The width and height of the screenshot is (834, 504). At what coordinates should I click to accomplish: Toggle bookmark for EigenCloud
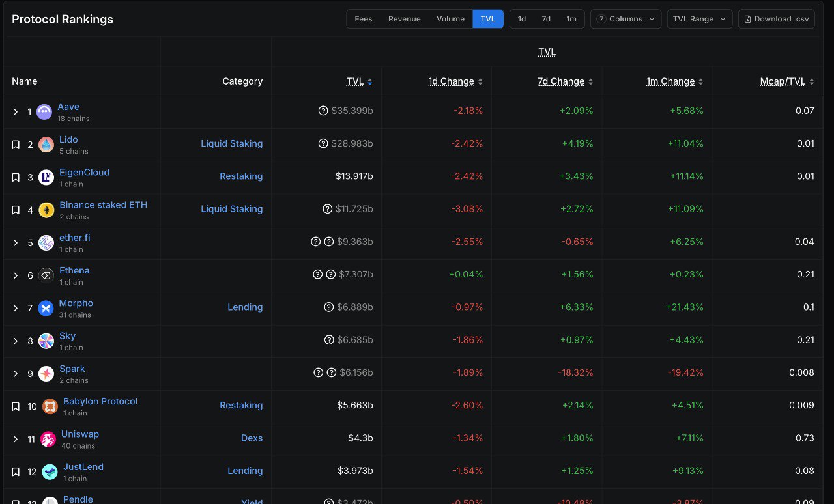(x=16, y=177)
